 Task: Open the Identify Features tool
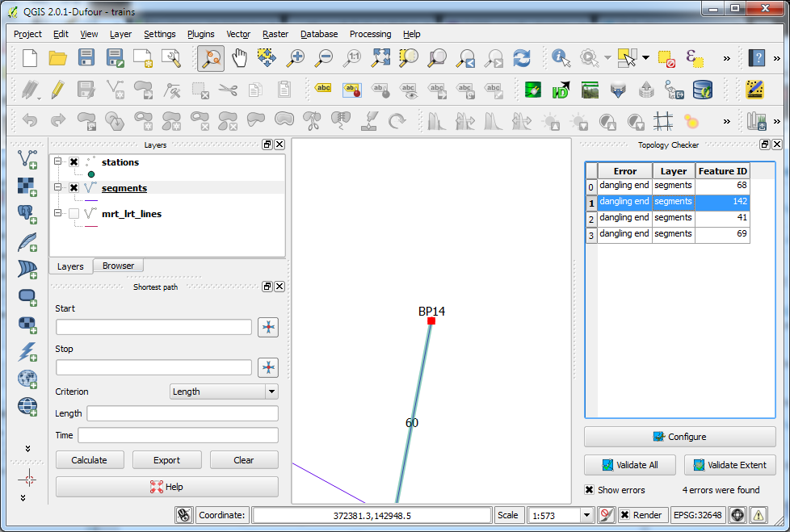(561, 58)
